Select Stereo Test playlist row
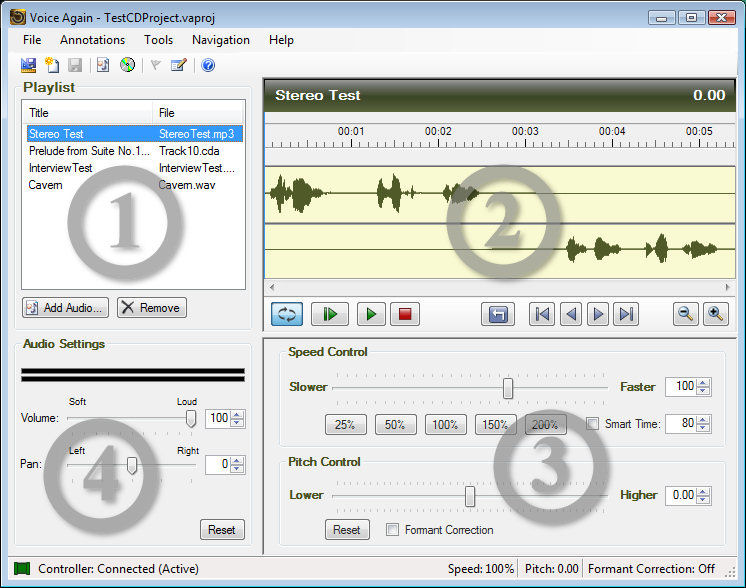 (135, 134)
